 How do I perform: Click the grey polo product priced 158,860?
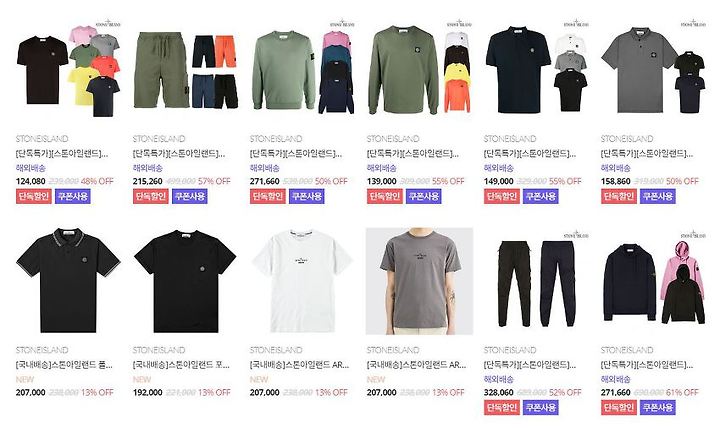(654, 69)
